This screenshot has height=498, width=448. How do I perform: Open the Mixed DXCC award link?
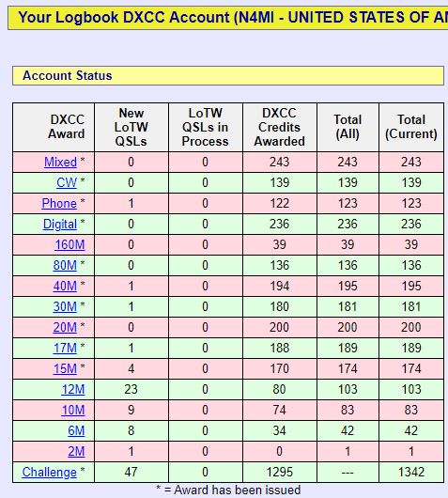click(60, 163)
